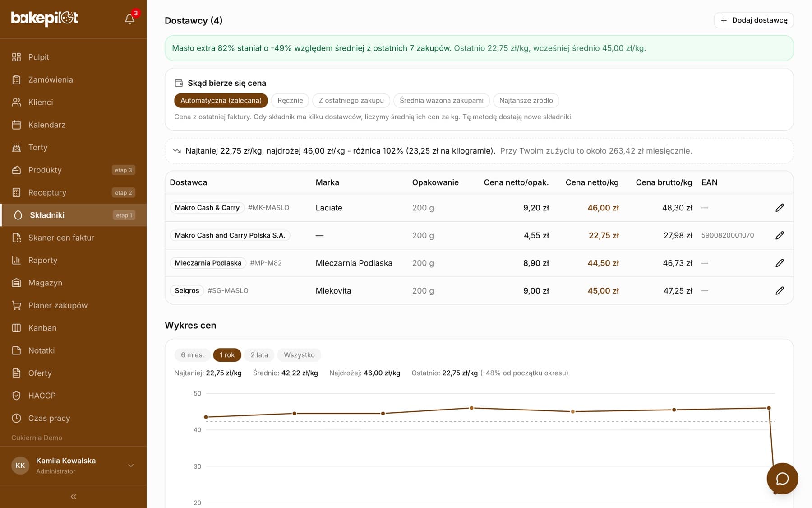Click Dodaj dostawcę button

[x=753, y=20]
